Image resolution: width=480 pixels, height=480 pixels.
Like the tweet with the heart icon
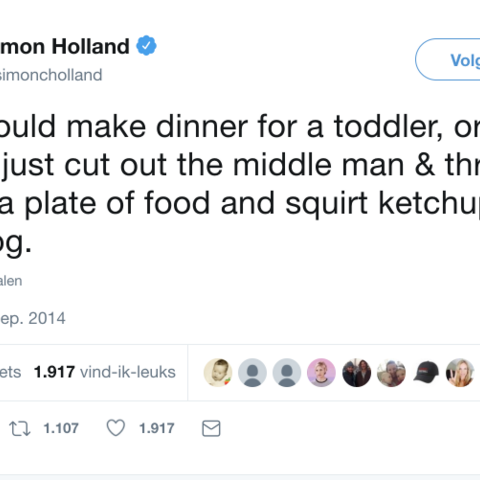point(116,428)
